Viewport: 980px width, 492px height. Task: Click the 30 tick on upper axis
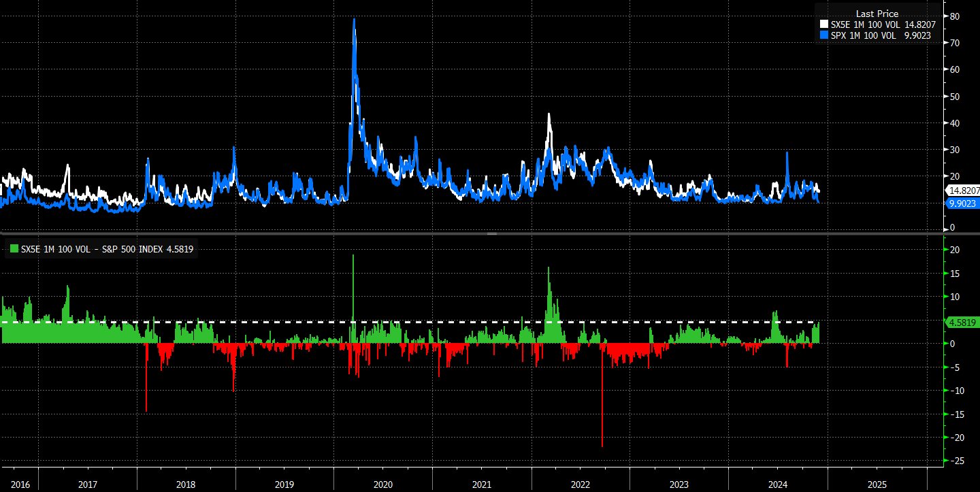pyautogui.click(x=954, y=150)
